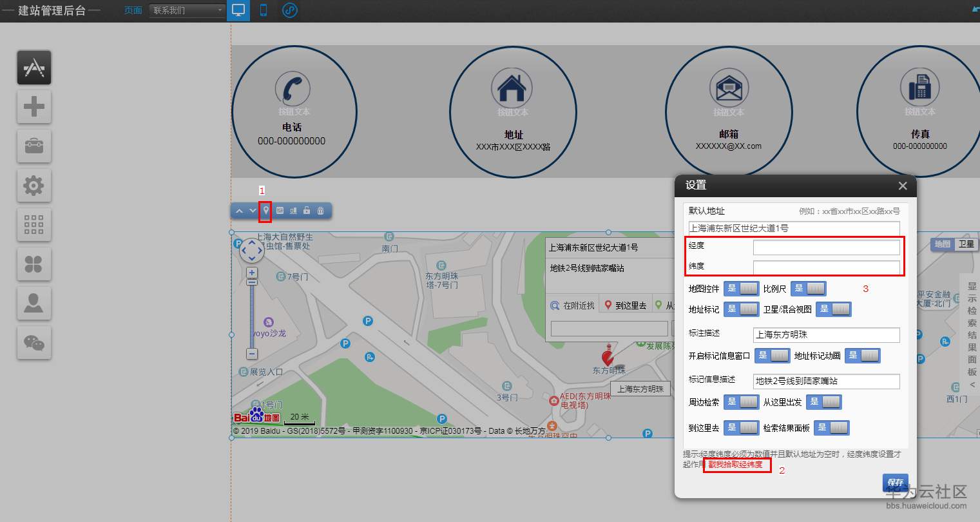
Task: Click the 页面 label in top bar
Action: tap(133, 10)
